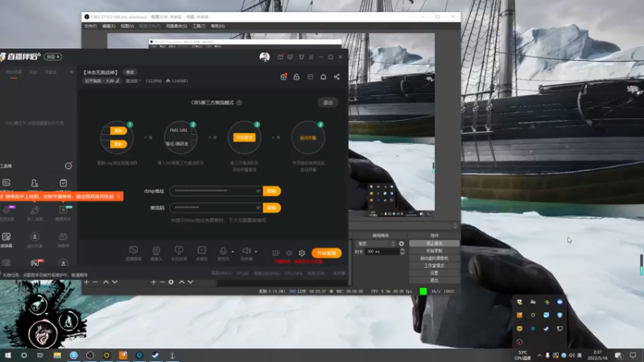Copy the rtmp地址 with the 复制 button
644x362 pixels.
(271, 191)
